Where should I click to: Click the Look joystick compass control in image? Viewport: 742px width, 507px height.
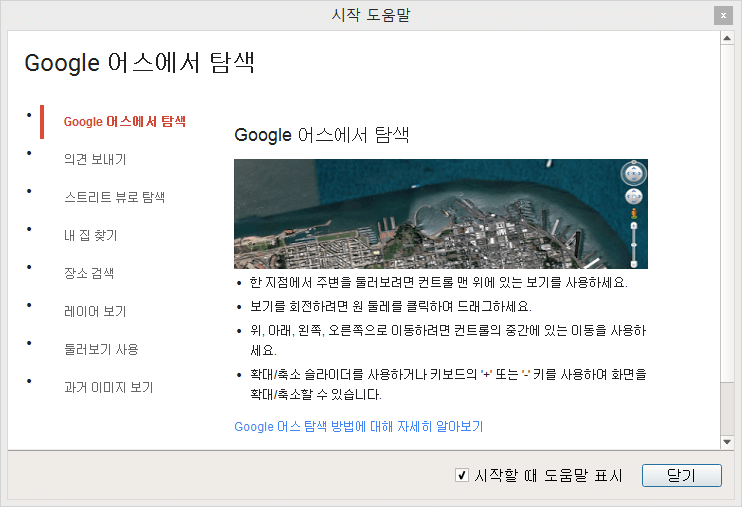pos(633,174)
